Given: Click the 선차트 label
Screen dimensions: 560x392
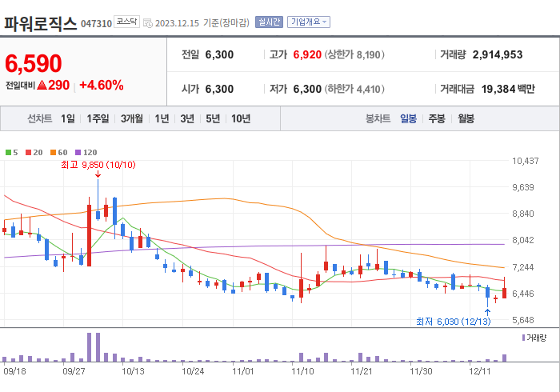Looking at the screenshot, I should (x=40, y=118).
